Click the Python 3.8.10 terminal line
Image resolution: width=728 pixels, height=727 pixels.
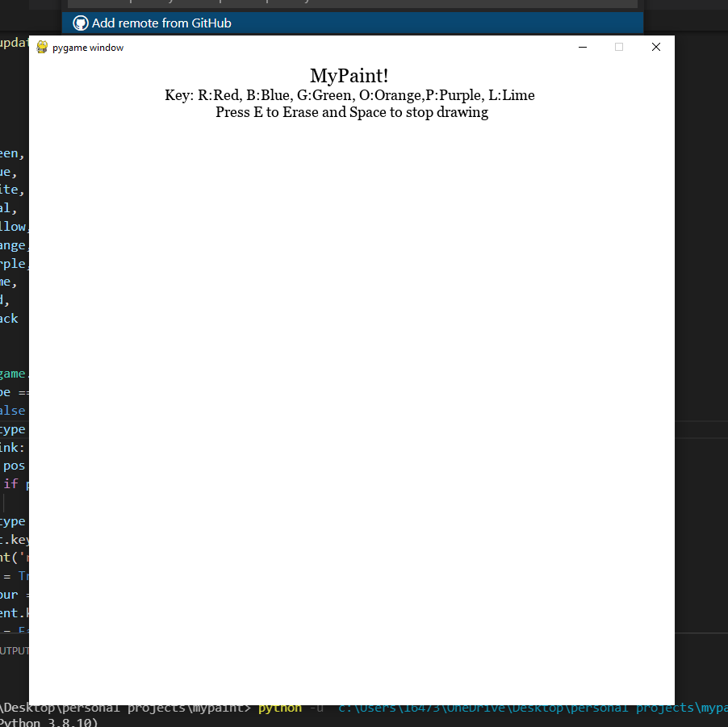[x=48, y=722]
